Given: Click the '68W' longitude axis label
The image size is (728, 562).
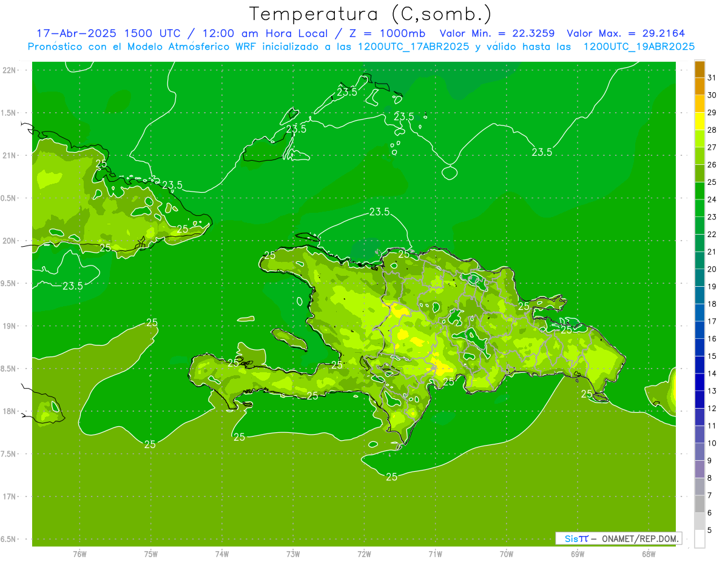Looking at the screenshot, I should pos(649,554).
